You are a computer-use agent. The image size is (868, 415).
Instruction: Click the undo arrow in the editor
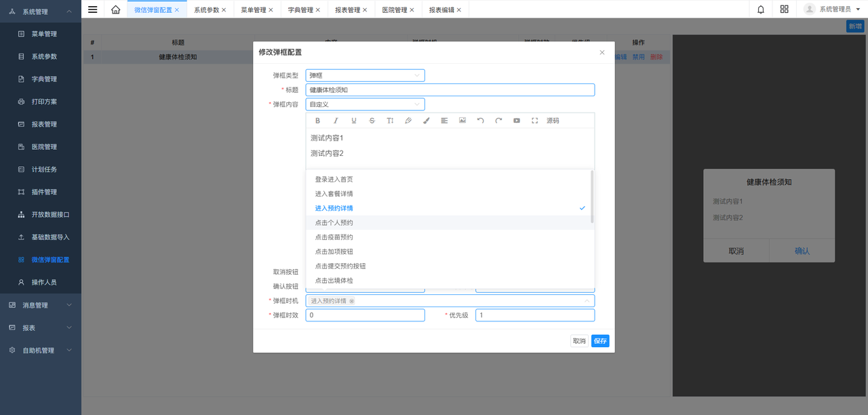pos(480,121)
